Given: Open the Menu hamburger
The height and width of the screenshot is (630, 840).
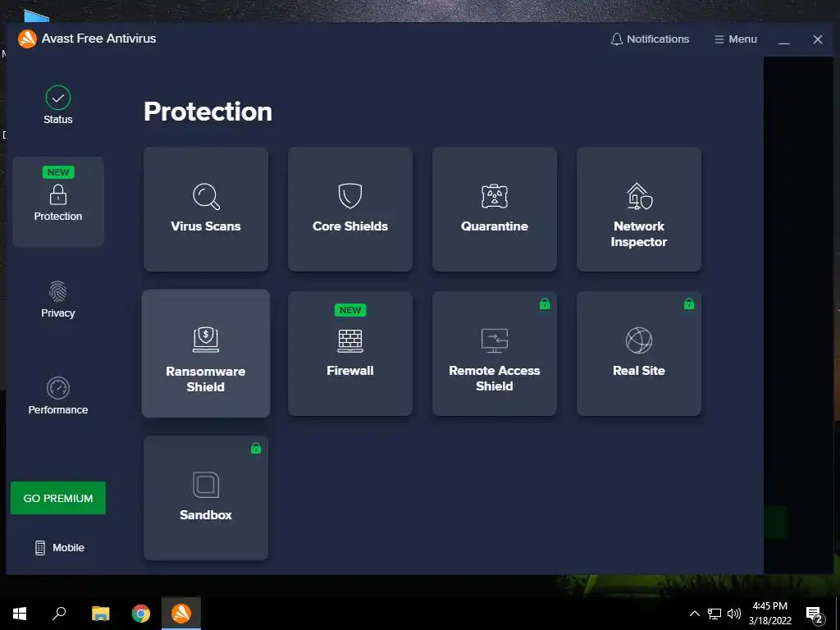Looking at the screenshot, I should (736, 39).
